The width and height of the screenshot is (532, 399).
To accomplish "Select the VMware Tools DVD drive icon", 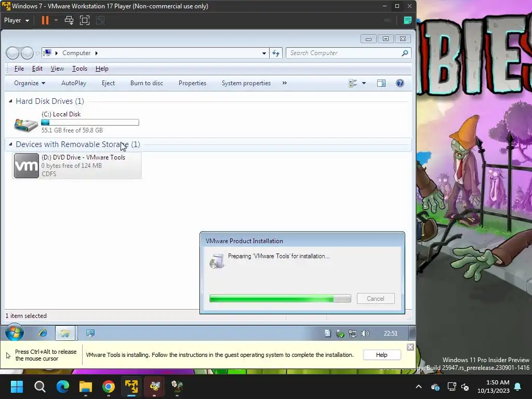I will click(26, 166).
